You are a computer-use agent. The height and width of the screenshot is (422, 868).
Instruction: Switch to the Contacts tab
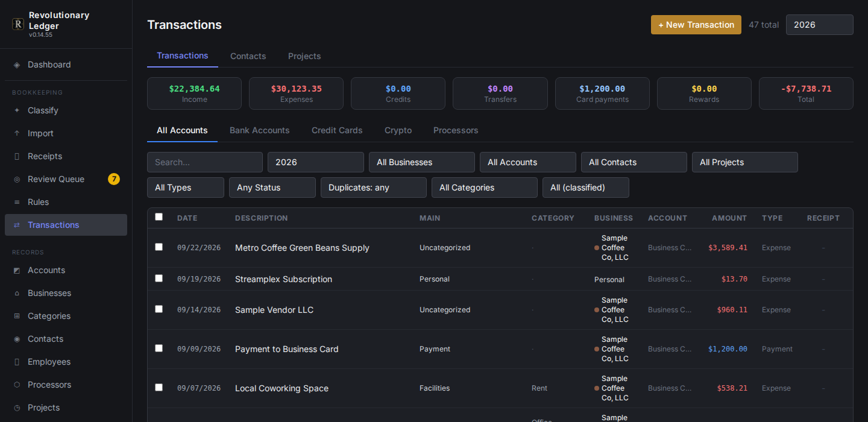248,56
